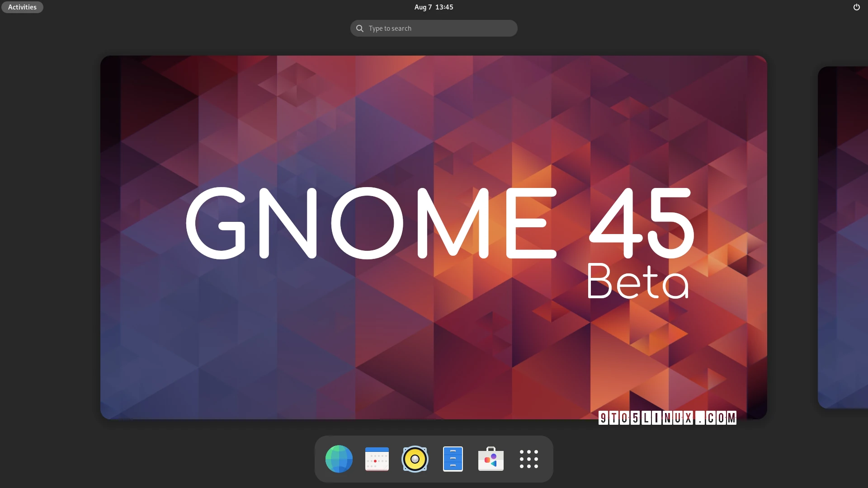Click the magnifier icon in the search bar

click(x=359, y=28)
